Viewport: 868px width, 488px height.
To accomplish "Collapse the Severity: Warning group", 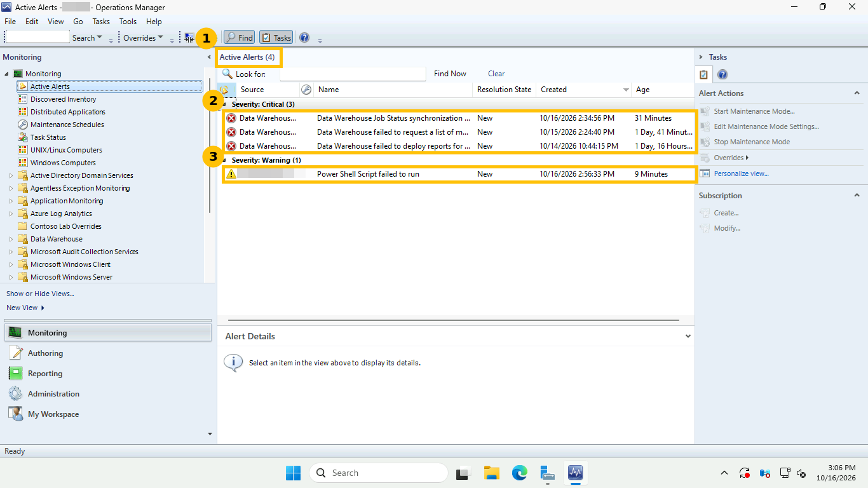I will coord(224,160).
